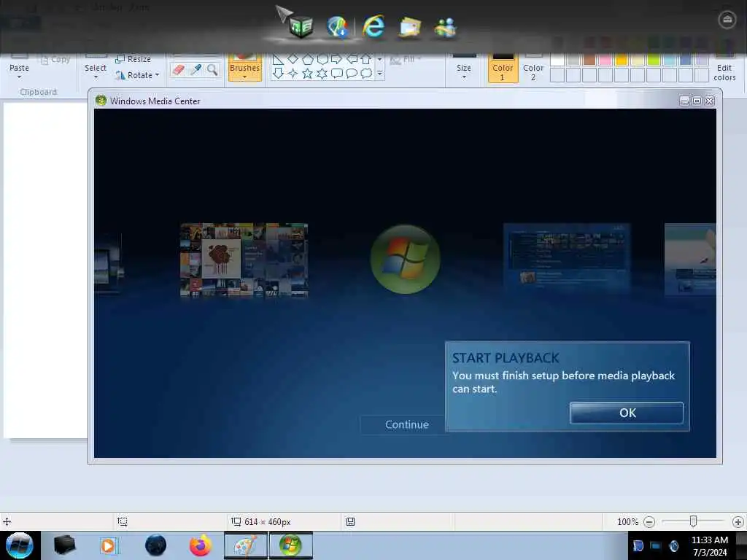The height and width of the screenshot is (560, 747).
Task: Click the music album collage thumbnail
Action: (x=244, y=260)
